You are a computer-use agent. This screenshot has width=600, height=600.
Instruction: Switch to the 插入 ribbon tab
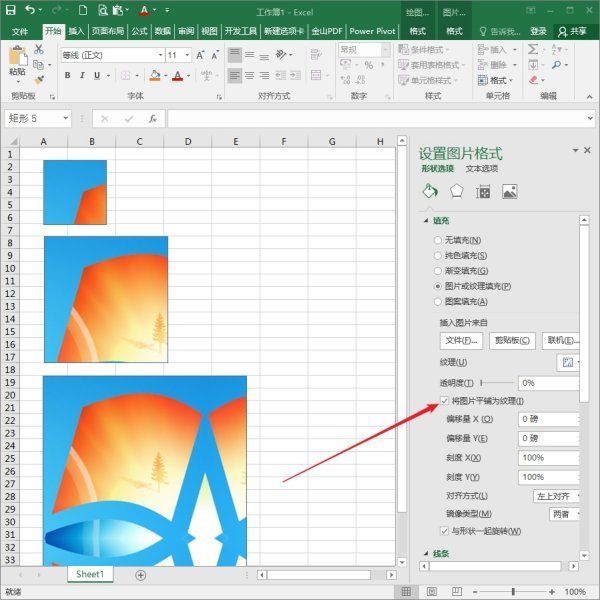tap(76, 31)
